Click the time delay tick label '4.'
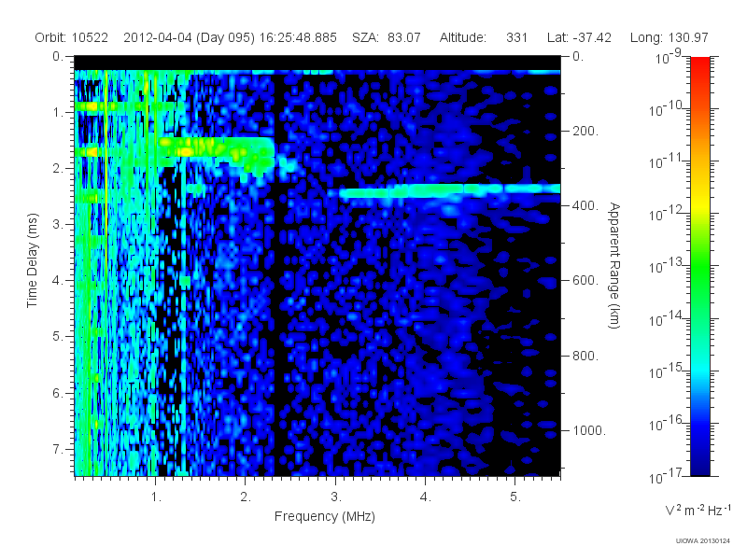The height and width of the screenshot is (560, 747). click(x=58, y=281)
